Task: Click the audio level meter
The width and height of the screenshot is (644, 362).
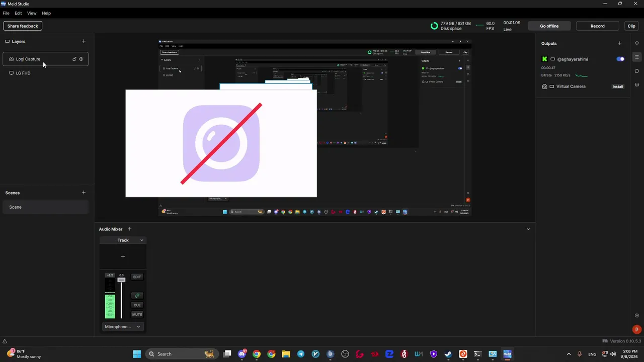Action: 110,299
